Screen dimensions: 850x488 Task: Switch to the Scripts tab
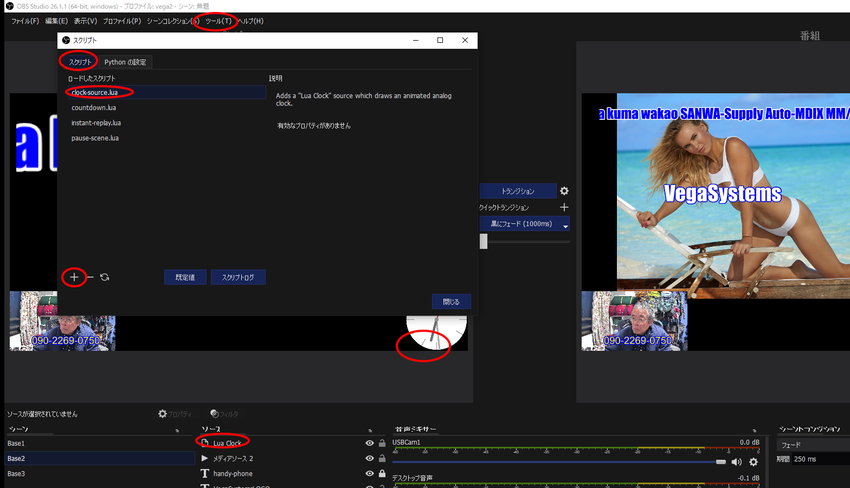(x=80, y=62)
